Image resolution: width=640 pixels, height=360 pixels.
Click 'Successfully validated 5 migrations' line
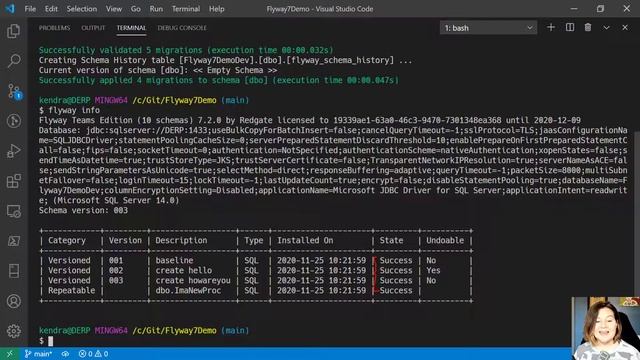click(186, 50)
